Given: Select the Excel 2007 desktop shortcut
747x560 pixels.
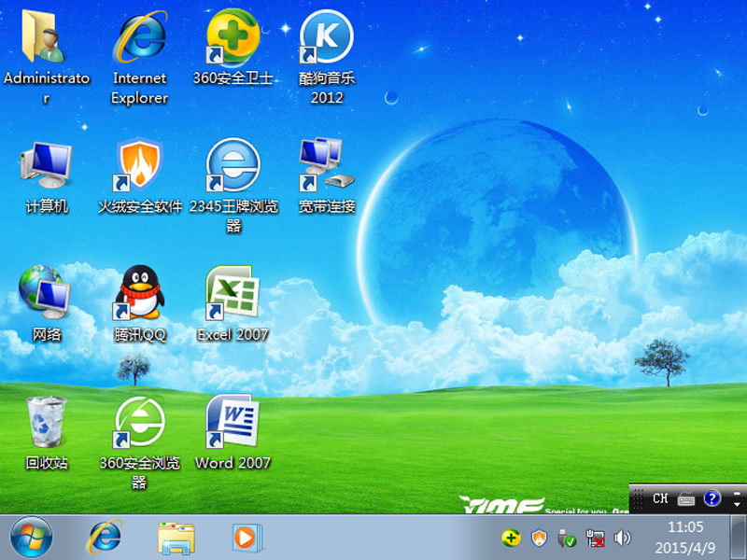Looking at the screenshot, I should tap(233, 293).
